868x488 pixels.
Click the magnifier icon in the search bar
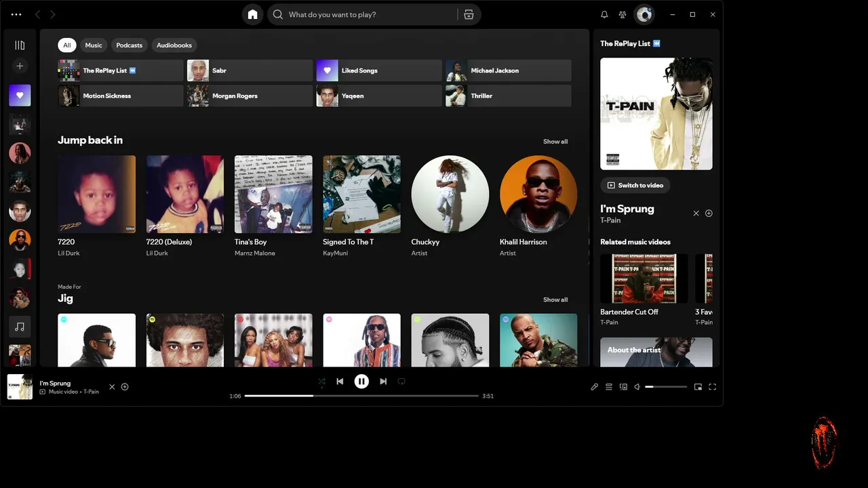pyautogui.click(x=277, y=14)
